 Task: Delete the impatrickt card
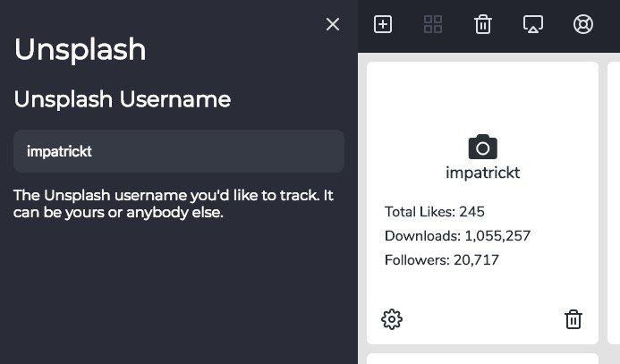(x=573, y=319)
